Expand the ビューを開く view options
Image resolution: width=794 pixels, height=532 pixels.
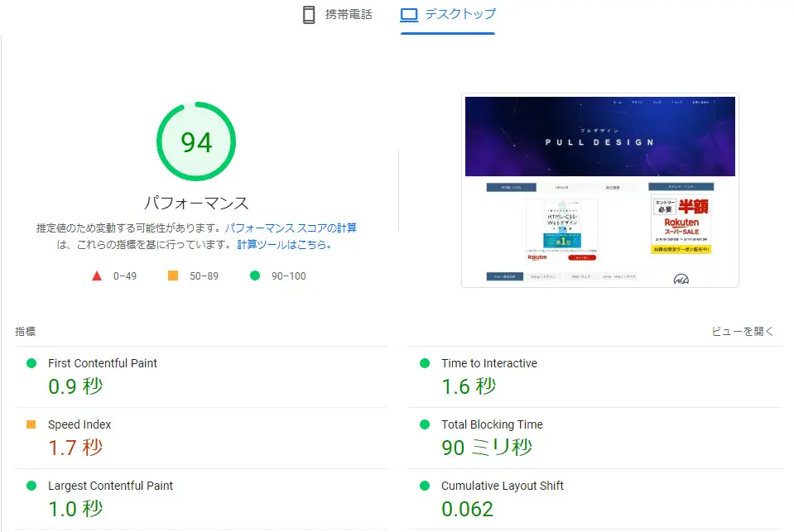tap(743, 330)
